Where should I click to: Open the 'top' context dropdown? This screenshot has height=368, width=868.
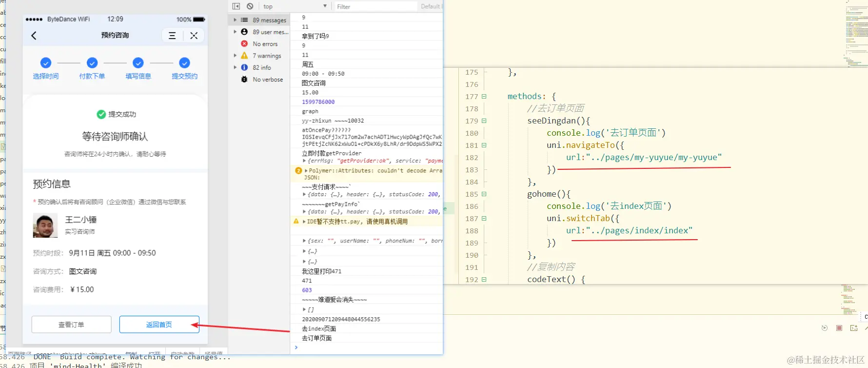pos(295,6)
